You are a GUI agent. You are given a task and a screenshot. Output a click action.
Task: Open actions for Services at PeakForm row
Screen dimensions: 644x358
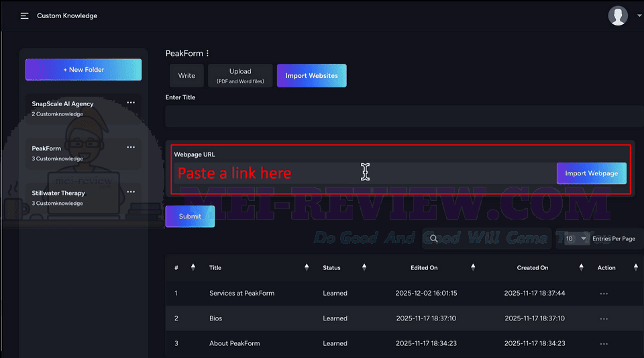click(x=604, y=294)
